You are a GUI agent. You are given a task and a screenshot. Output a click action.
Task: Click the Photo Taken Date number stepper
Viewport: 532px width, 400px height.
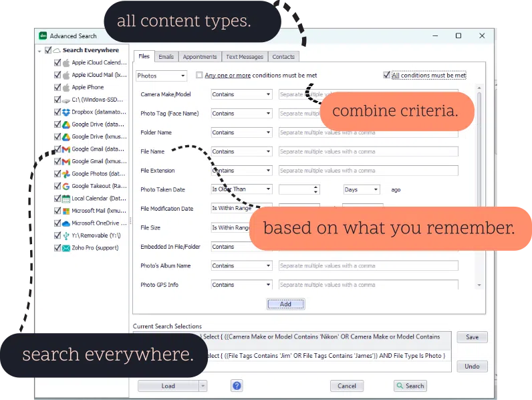316,189
